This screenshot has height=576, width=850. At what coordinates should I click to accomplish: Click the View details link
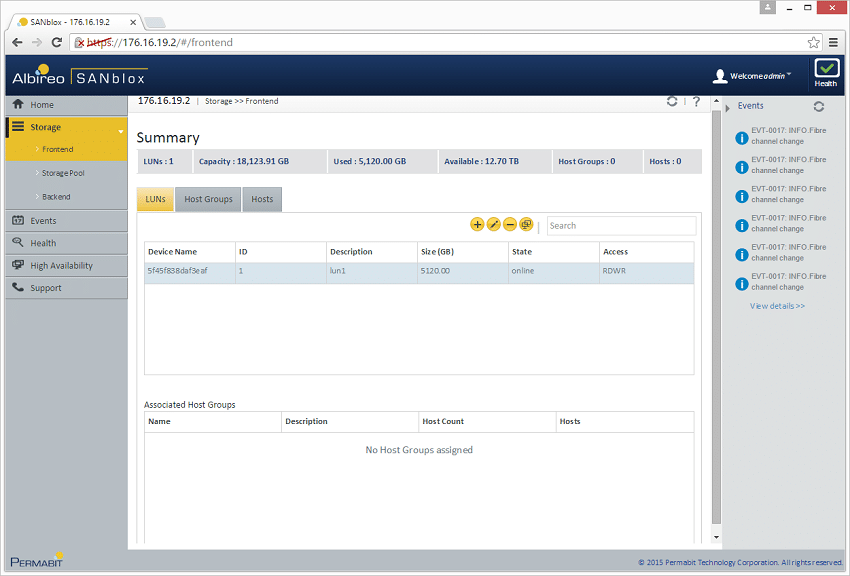[777, 306]
